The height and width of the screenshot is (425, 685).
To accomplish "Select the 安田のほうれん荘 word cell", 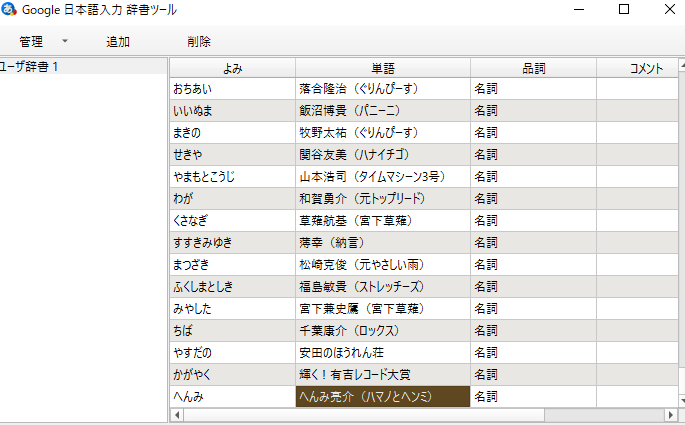I will [x=383, y=353].
